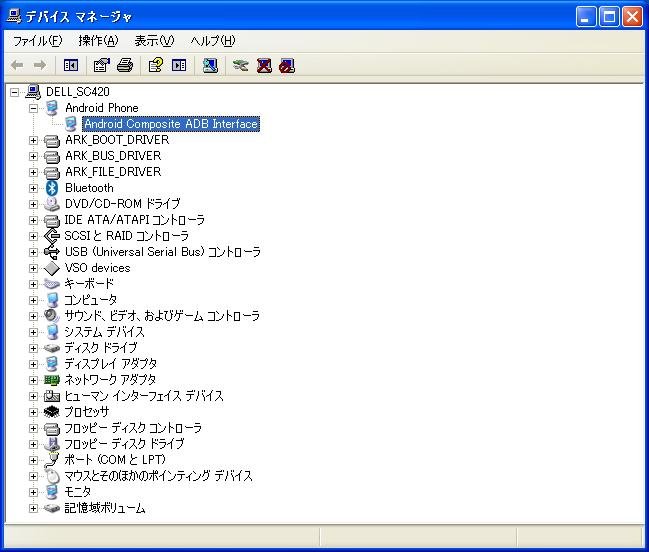Image resolution: width=649 pixels, height=552 pixels.
Task: Click the Print toolbar icon
Action: pos(125,65)
